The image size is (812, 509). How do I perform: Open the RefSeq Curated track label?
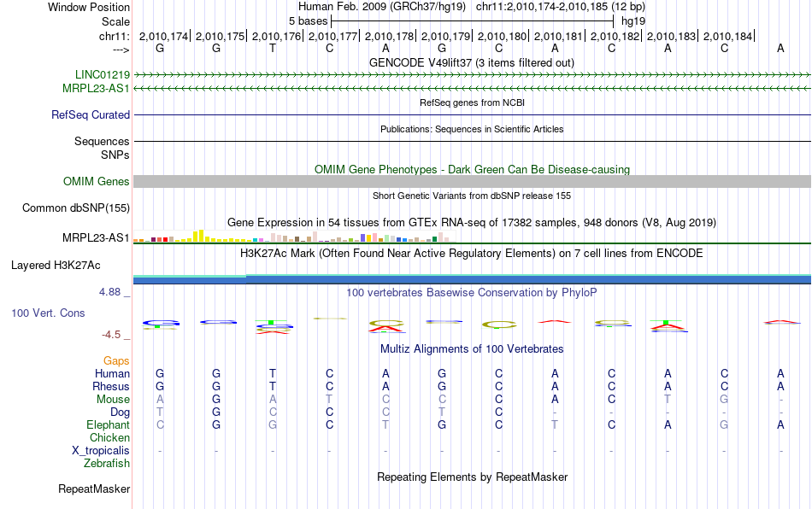(91, 114)
